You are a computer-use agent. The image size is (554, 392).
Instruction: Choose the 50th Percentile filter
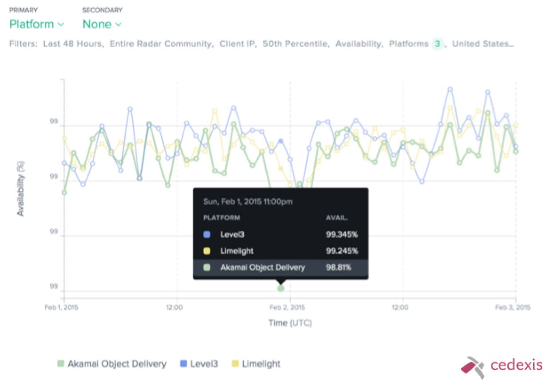(295, 44)
